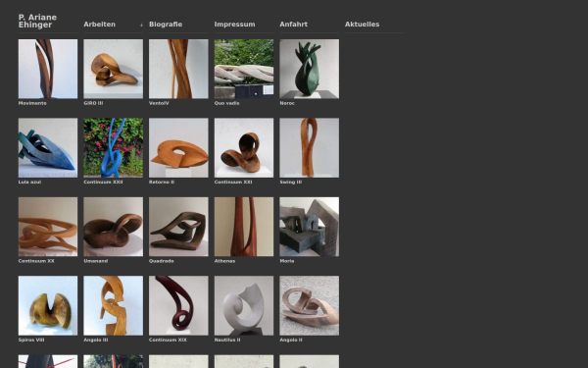Select the 'Moria' caption text
Screen dimensions: 588x368
click(x=287, y=261)
